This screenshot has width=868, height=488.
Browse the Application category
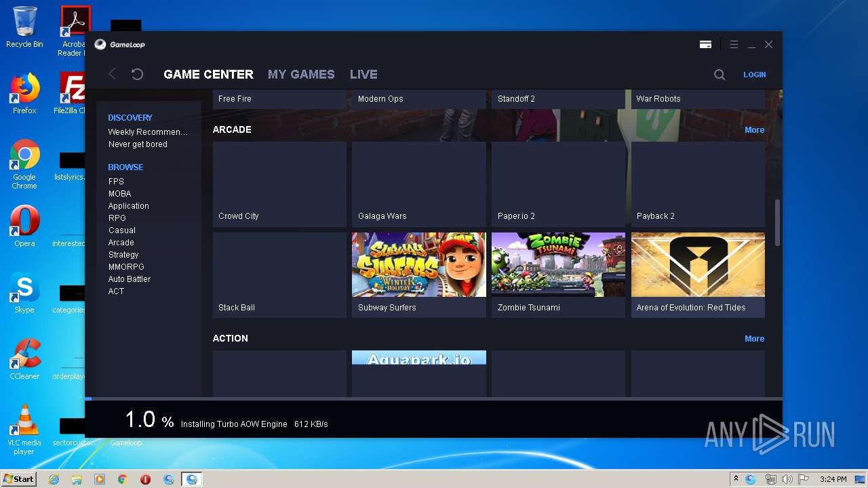click(x=128, y=206)
